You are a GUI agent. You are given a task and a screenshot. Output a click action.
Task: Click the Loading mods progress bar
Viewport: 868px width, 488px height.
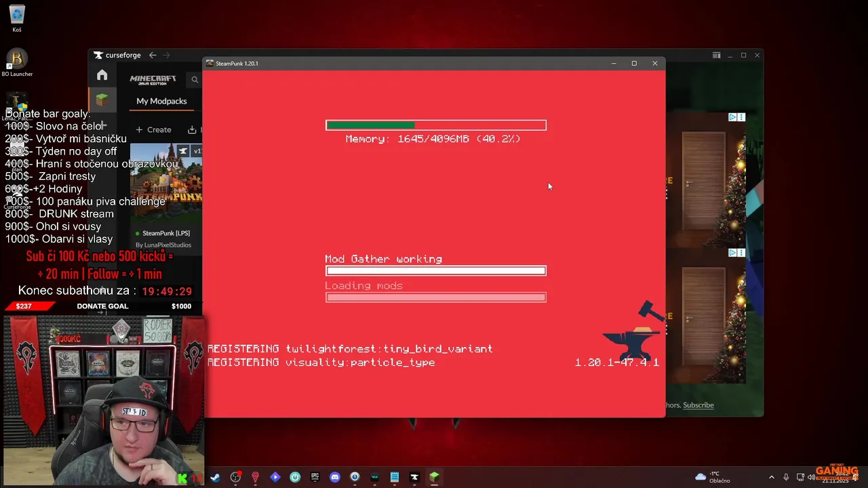[x=435, y=298]
